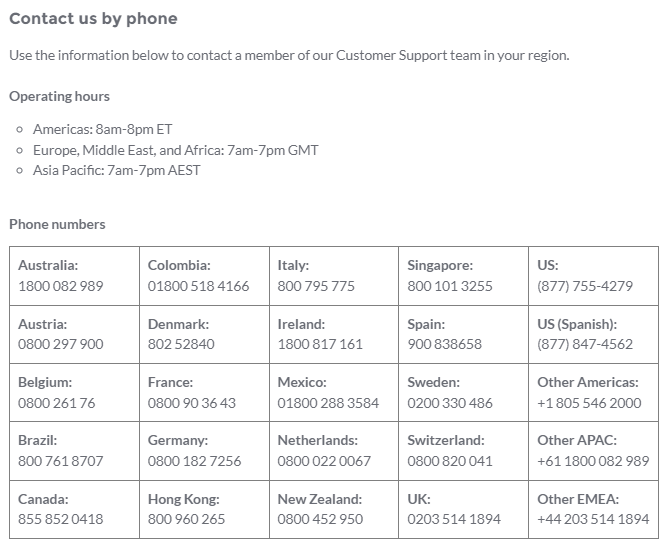Click the Phone numbers subheading
Image resolution: width=668 pixels, height=548 pixels.
pos(57,224)
